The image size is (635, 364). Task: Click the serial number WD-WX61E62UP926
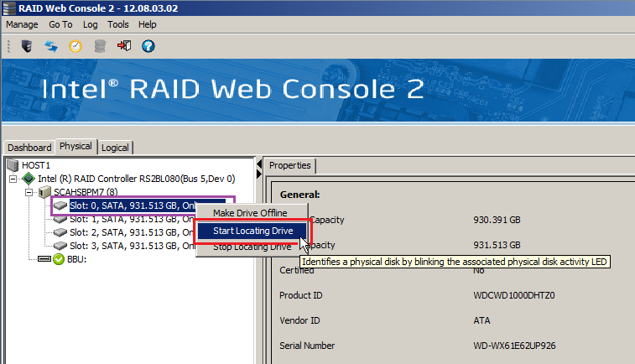pyautogui.click(x=514, y=346)
